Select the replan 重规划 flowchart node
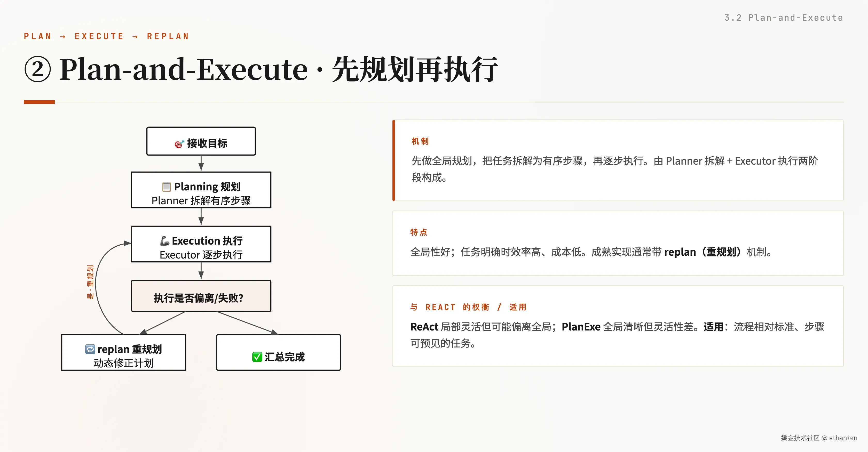The width and height of the screenshot is (868, 452). [x=124, y=353]
